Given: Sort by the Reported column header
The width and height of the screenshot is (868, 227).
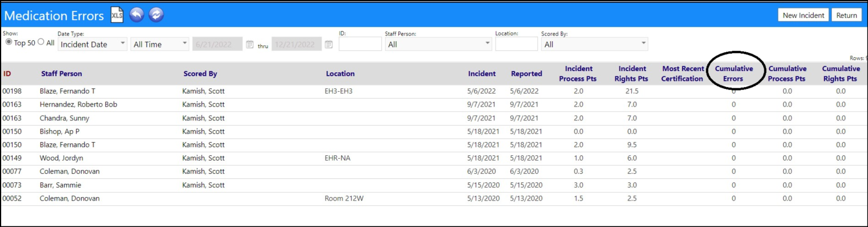Looking at the screenshot, I should click(526, 74).
